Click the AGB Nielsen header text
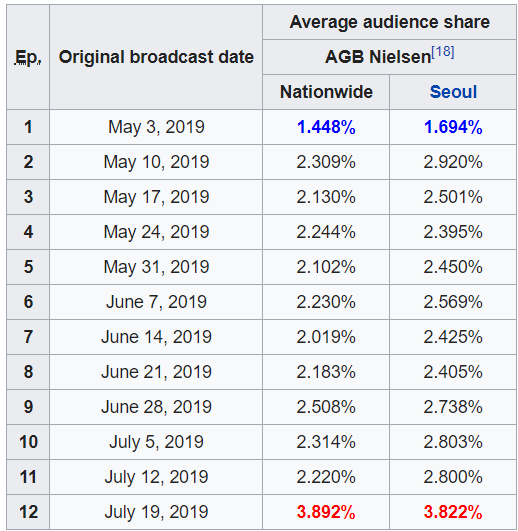Viewport: 518px width, 531px height. point(378,57)
